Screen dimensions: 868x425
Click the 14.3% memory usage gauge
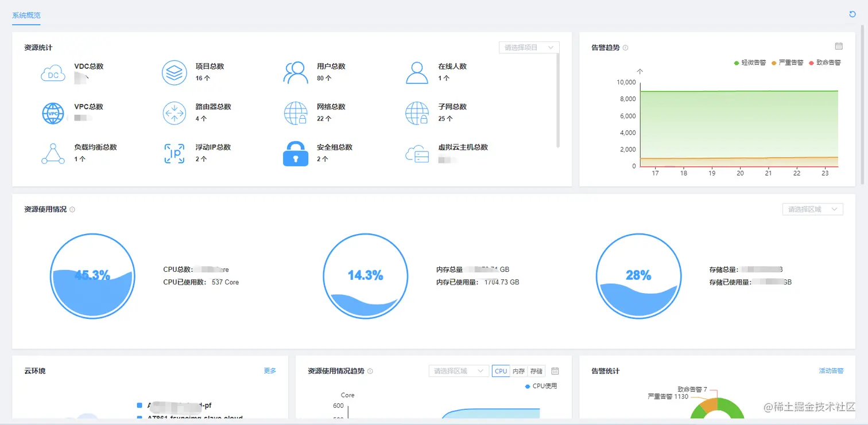pos(365,276)
